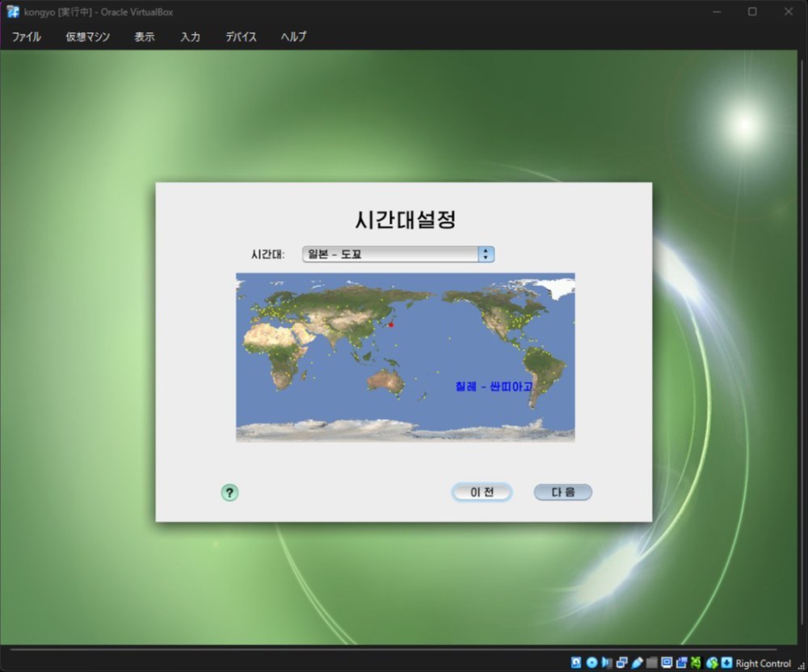Click the 시간대: field label
808x672 pixels.
pos(268,254)
